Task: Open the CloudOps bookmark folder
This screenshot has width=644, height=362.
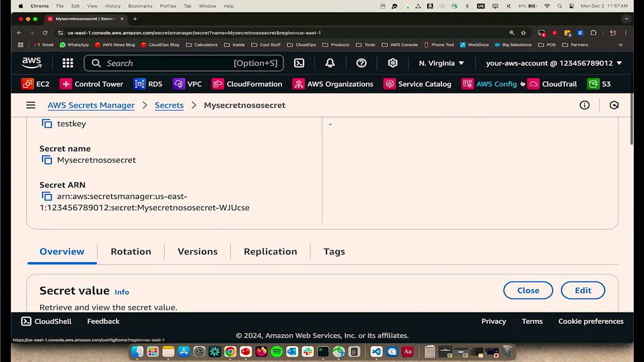Action: 302,45
